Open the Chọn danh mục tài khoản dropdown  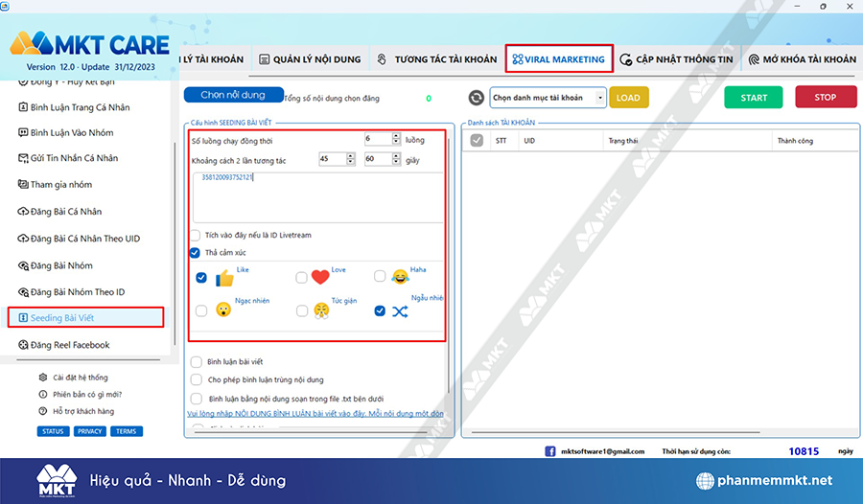click(x=548, y=98)
